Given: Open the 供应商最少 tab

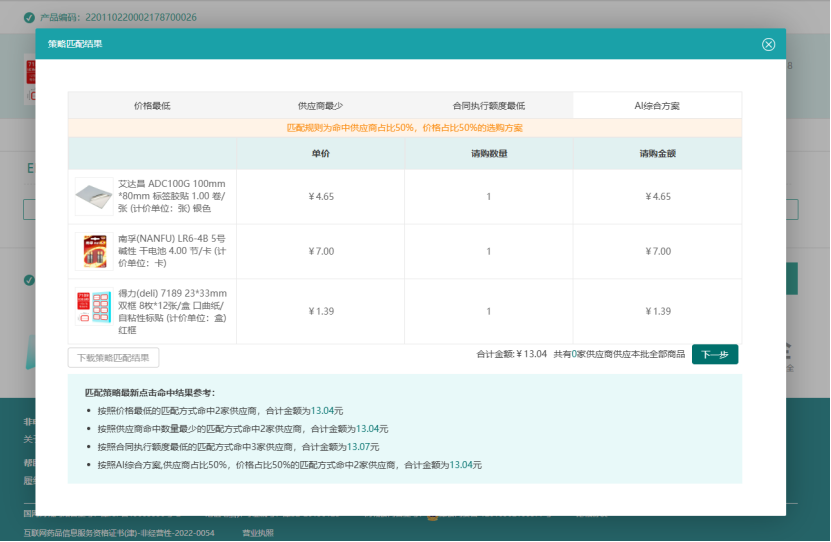Looking at the screenshot, I should 320,105.
